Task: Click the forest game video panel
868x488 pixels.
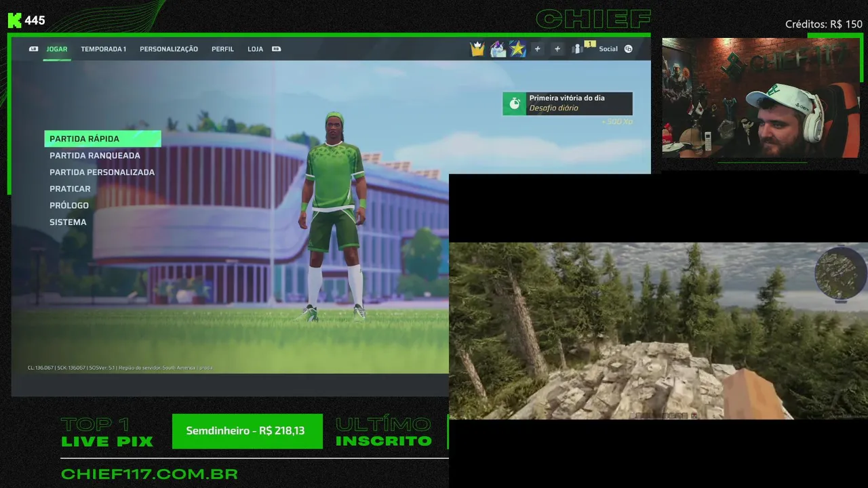Action: coord(658,331)
